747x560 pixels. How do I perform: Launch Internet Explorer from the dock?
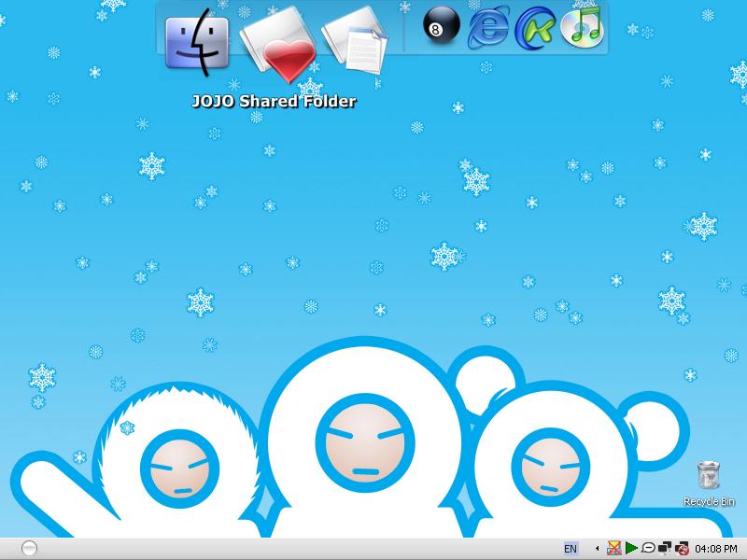point(487,28)
